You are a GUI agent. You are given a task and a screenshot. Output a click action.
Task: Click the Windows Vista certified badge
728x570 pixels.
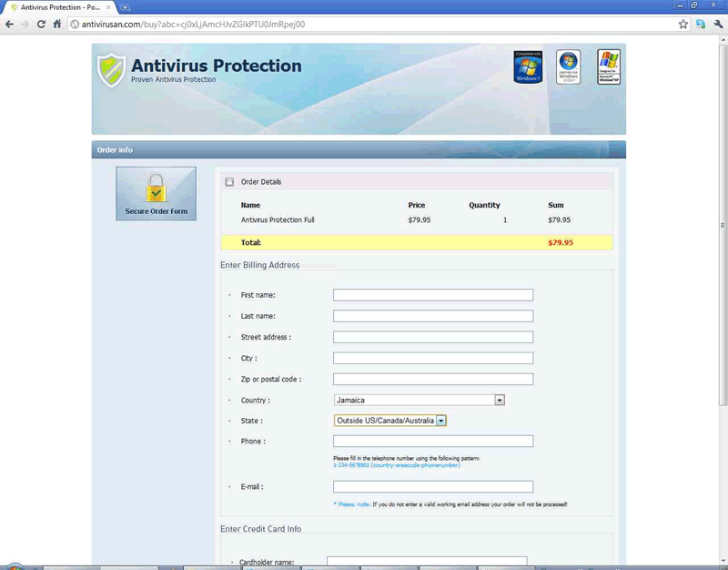569,67
